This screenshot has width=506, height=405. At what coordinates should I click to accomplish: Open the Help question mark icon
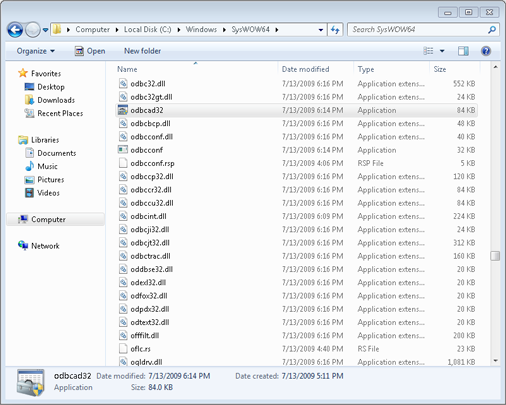tap(486, 51)
